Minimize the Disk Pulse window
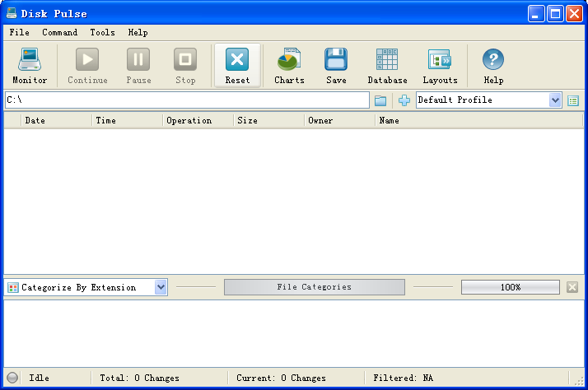Image resolution: width=588 pixels, height=390 pixels. 536,14
